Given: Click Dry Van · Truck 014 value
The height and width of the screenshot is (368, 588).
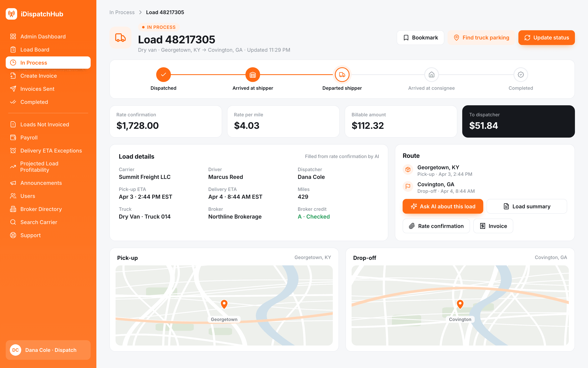Looking at the screenshot, I should [x=145, y=217].
